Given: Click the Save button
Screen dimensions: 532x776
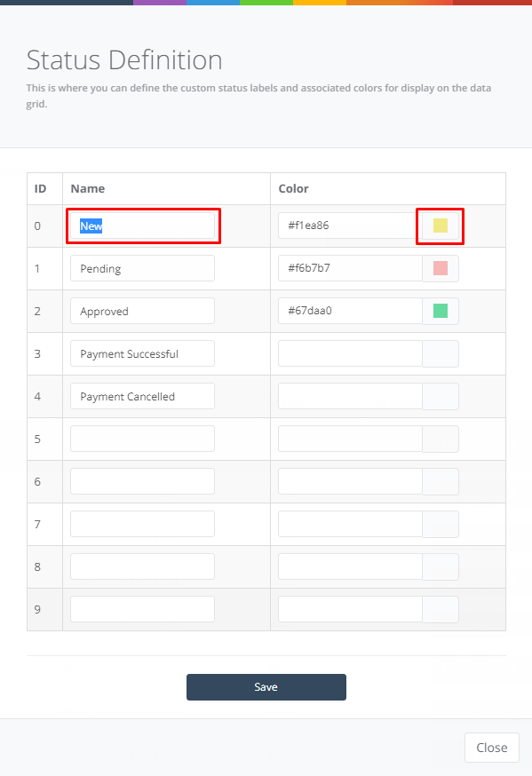Looking at the screenshot, I should (266, 687).
